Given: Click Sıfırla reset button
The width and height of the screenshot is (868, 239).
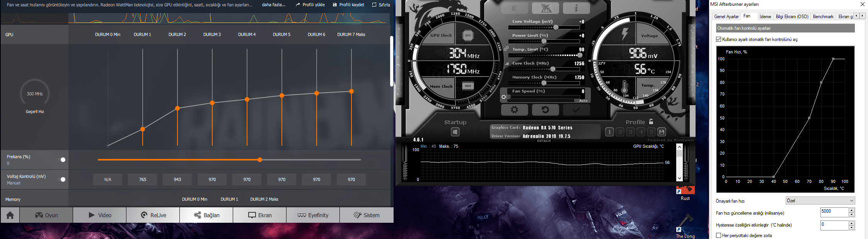Looking at the screenshot, I should pyautogui.click(x=381, y=5).
